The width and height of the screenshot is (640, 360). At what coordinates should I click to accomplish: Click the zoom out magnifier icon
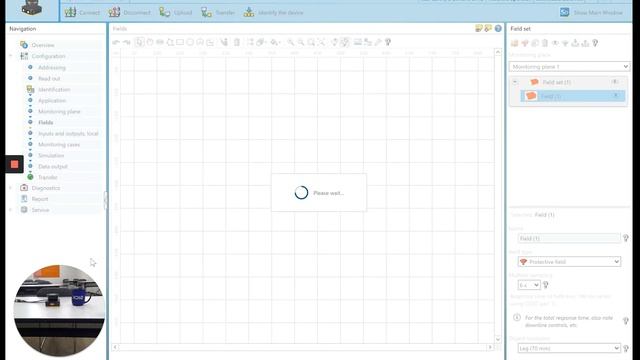[x=301, y=42]
